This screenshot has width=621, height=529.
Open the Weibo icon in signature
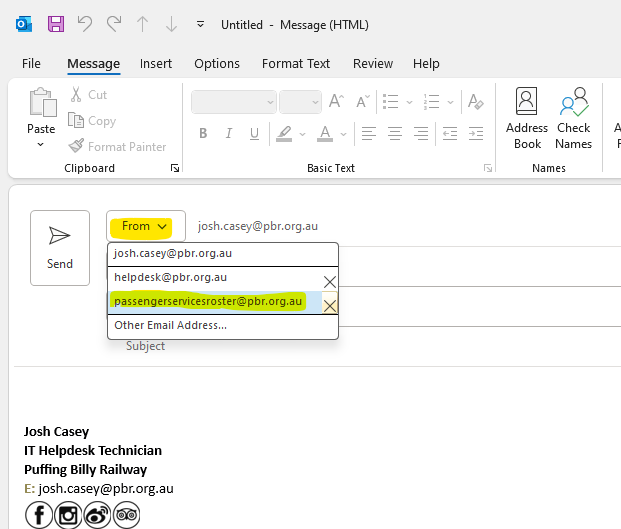(97, 515)
